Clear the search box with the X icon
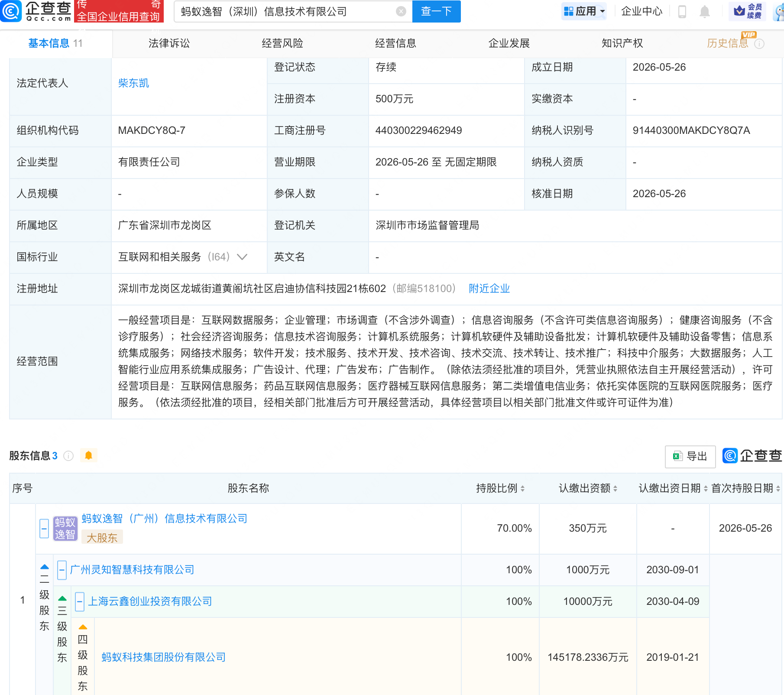This screenshot has height=695, width=784. tap(401, 11)
